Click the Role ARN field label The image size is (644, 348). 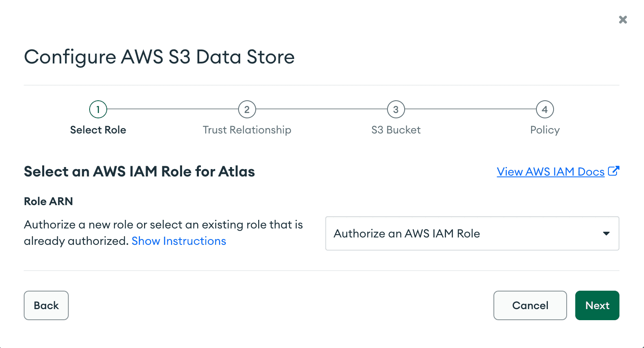48,201
